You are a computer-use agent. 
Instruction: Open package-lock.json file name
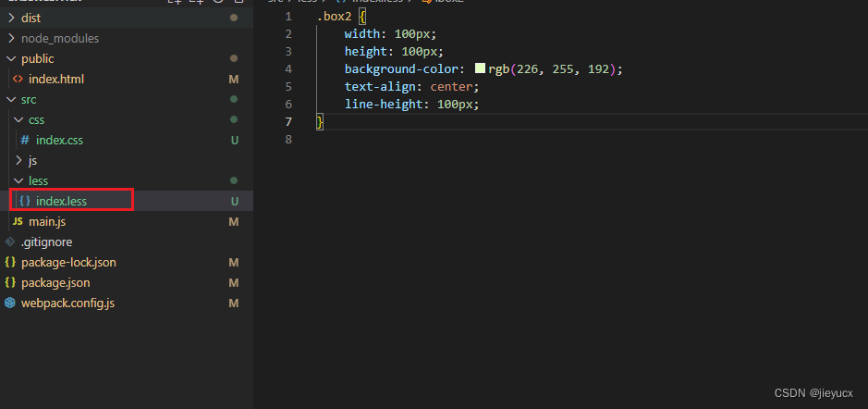click(68, 262)
